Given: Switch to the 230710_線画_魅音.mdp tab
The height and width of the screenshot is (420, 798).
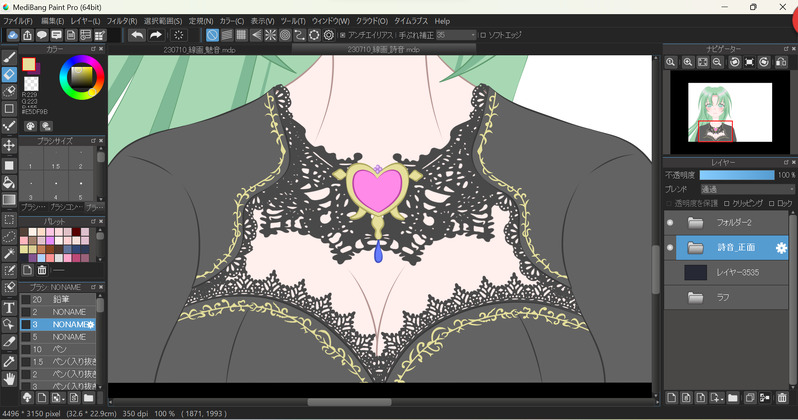Looking at the screenshot, I should tap(201, 49).
